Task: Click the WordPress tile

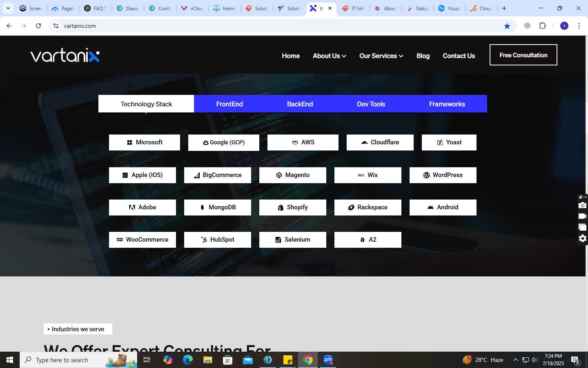Action: click(x=443, y=175)
